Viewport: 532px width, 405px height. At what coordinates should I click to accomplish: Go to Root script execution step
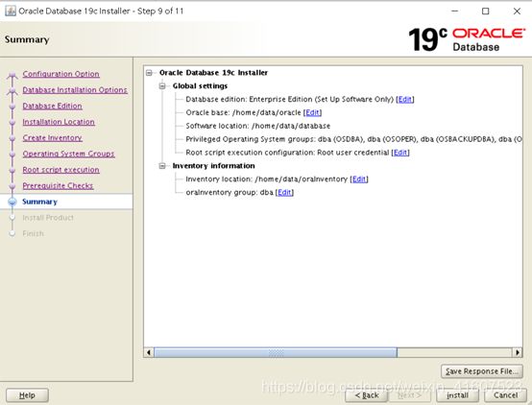pyautogui.click(x=61, y=170)
